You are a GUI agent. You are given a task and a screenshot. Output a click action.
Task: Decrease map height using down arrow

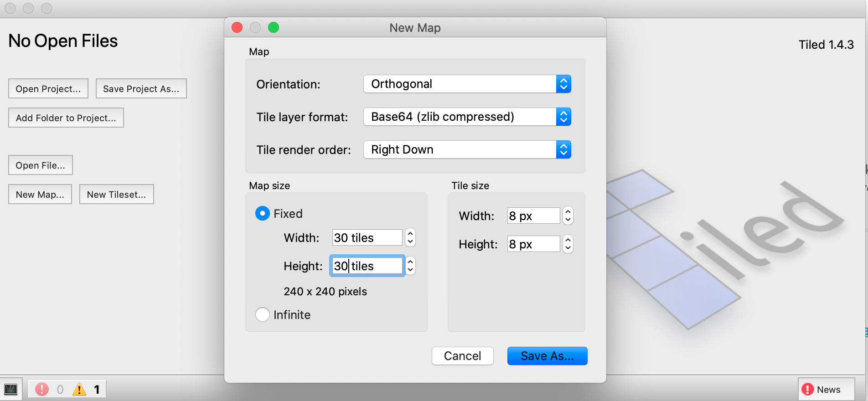(410, 270)
